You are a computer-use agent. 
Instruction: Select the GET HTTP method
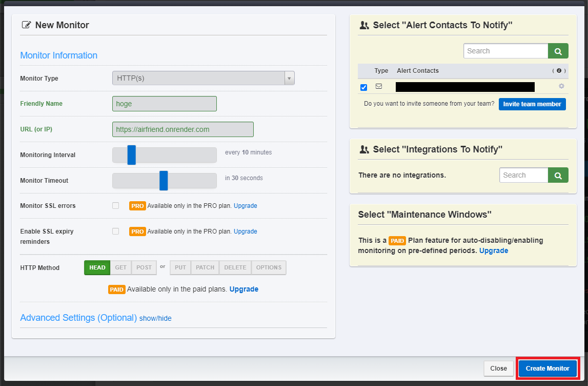coord(121,267)
